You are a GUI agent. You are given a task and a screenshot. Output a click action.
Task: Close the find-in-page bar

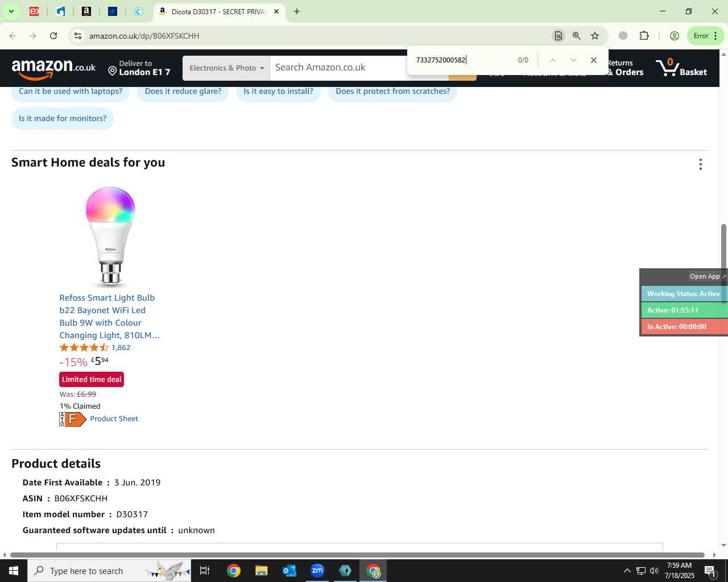coord(594,60)
